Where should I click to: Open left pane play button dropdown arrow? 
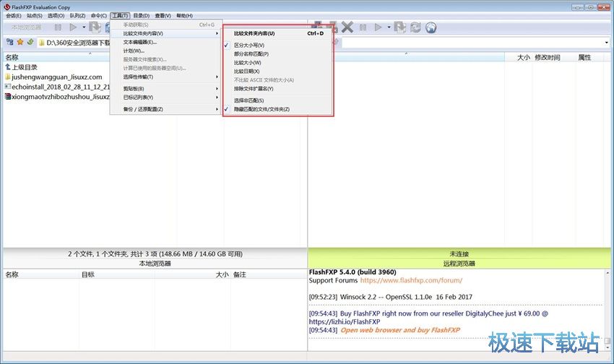[x=84, y=27]
